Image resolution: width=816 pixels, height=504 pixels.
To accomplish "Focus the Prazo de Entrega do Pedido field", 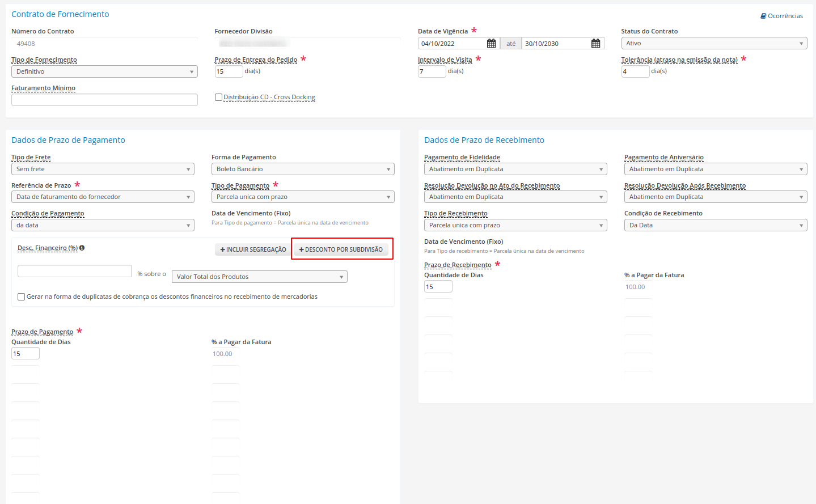I will coord(229,71).
